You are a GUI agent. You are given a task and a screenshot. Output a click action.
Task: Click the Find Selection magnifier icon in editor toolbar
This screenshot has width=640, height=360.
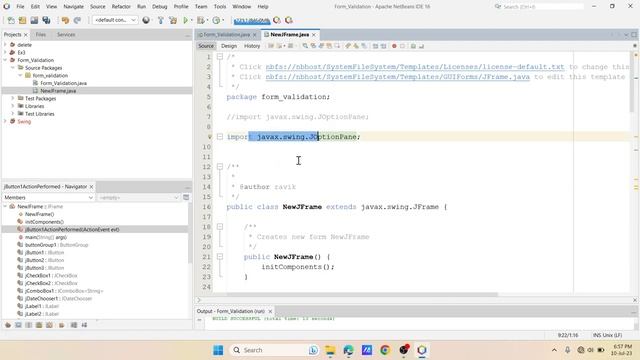point(305,46)
